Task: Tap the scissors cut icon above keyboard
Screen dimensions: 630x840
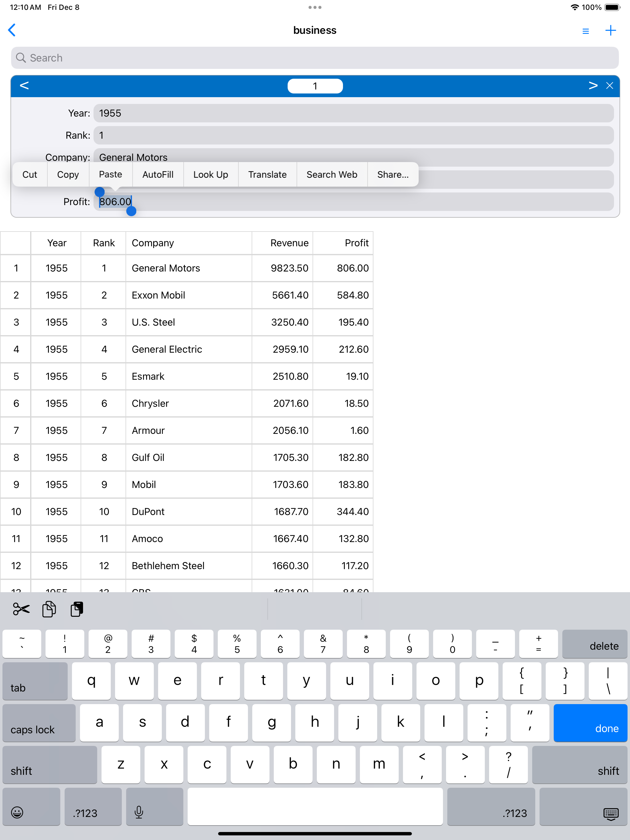Action: [x=21, y=609]
